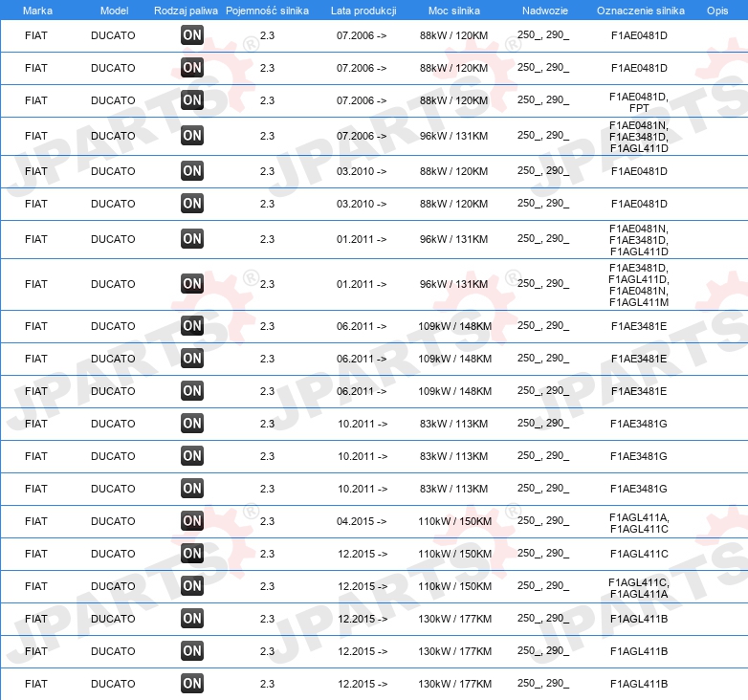Click the four-code engine cell containing F1AGL411M

(639, 285)
